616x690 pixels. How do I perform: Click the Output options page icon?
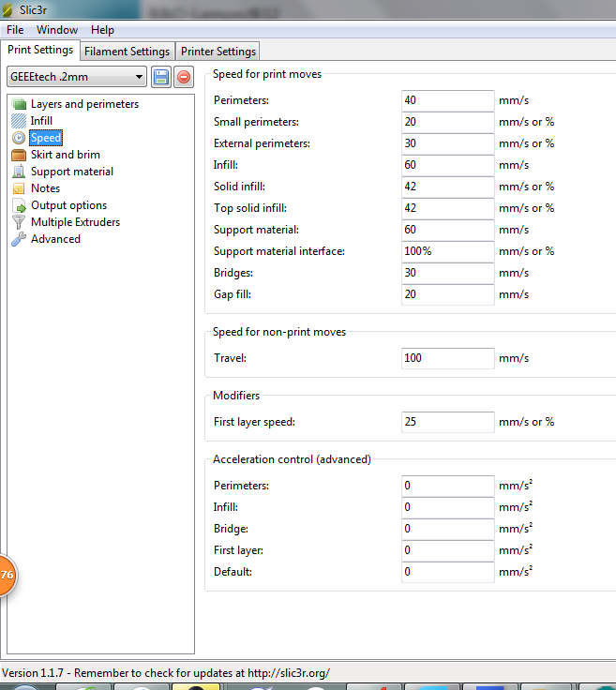coord(19,205)
